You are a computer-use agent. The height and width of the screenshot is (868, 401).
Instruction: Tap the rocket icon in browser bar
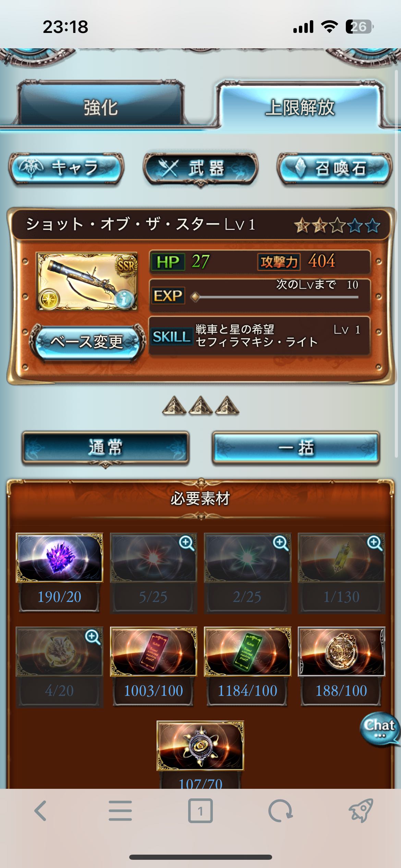(x=361, y=810)
